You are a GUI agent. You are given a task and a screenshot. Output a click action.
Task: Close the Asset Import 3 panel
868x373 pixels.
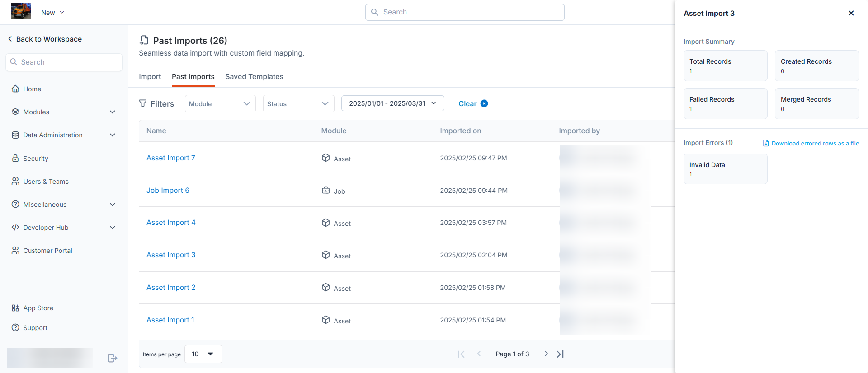coord(851,13)
